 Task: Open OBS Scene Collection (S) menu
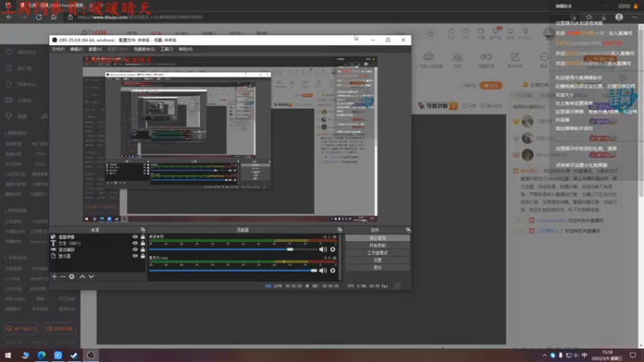144,49
